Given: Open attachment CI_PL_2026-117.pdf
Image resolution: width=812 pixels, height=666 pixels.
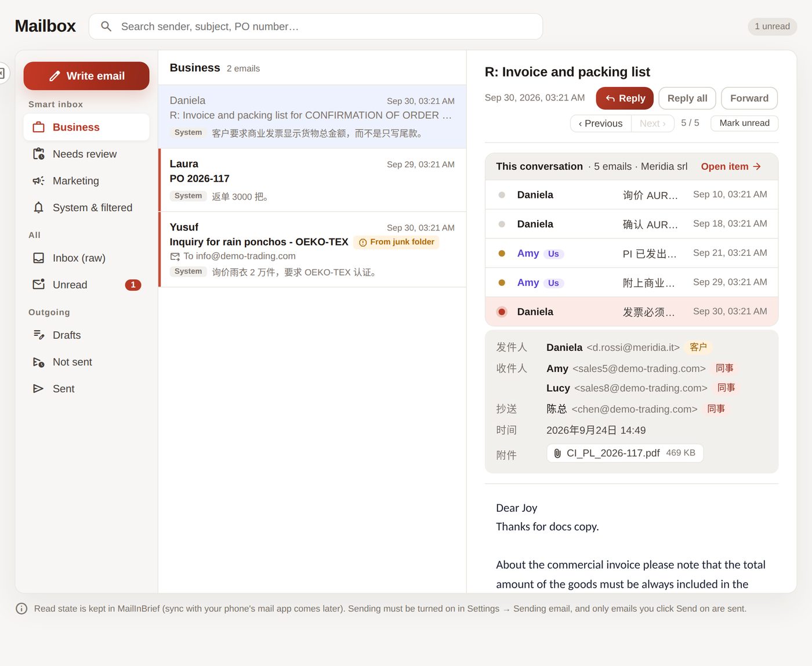Looking at the screenshot, I should click(625, 453).
